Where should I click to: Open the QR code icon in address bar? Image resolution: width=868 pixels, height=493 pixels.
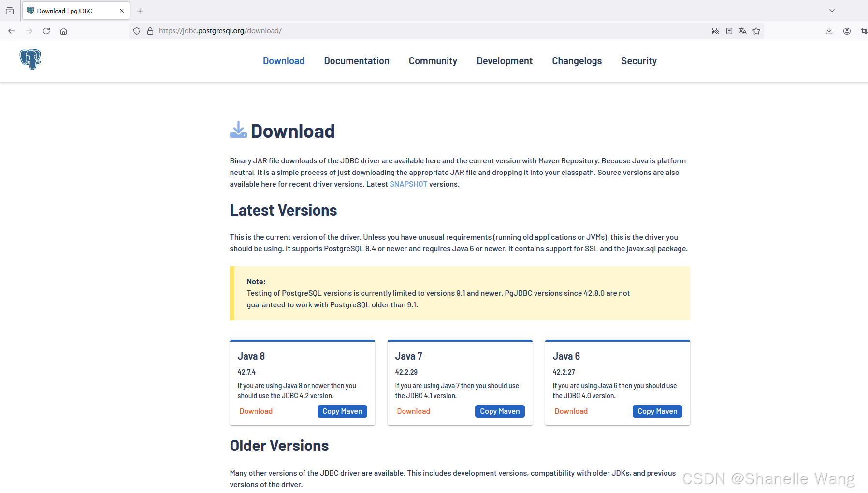coord(716,31)
